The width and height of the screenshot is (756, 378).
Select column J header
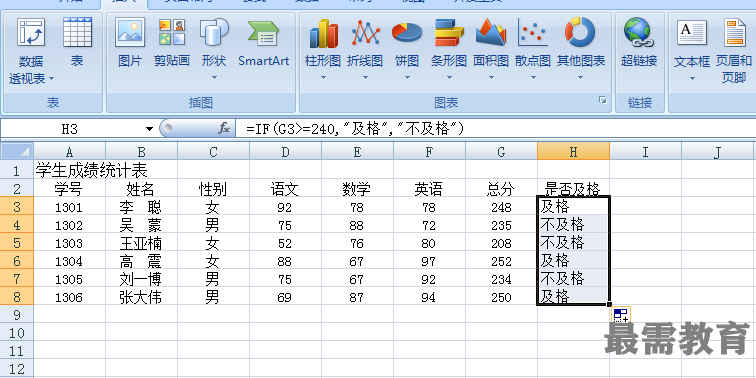(x=717, y=152)
